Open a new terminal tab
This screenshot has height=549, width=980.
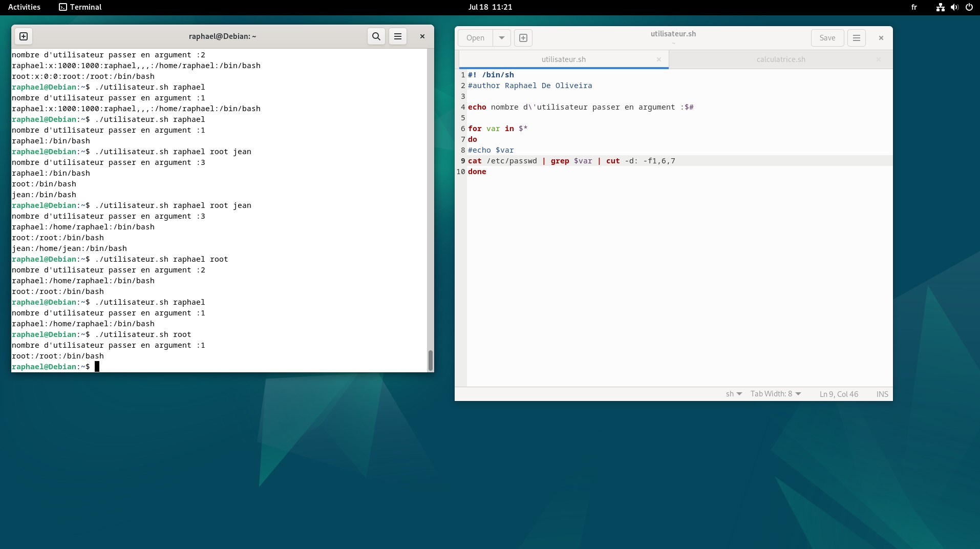click(x=24, y=36)
